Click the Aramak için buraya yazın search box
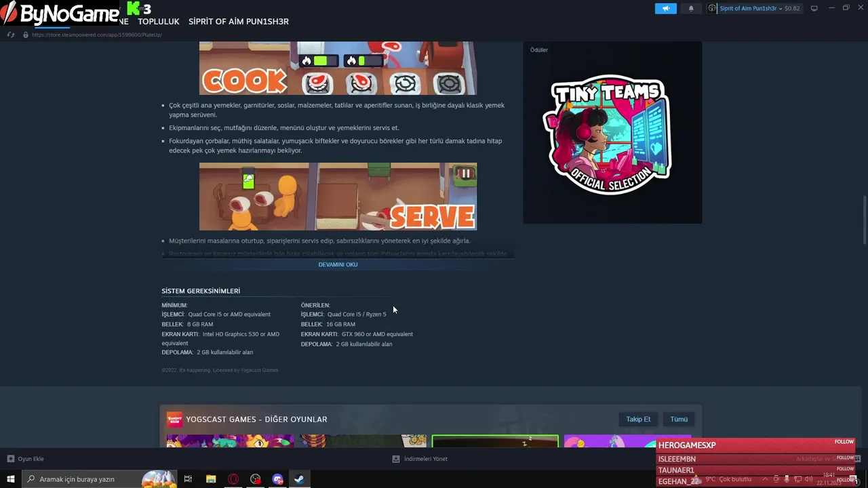 pyautogui.click(x=100, y=479)
